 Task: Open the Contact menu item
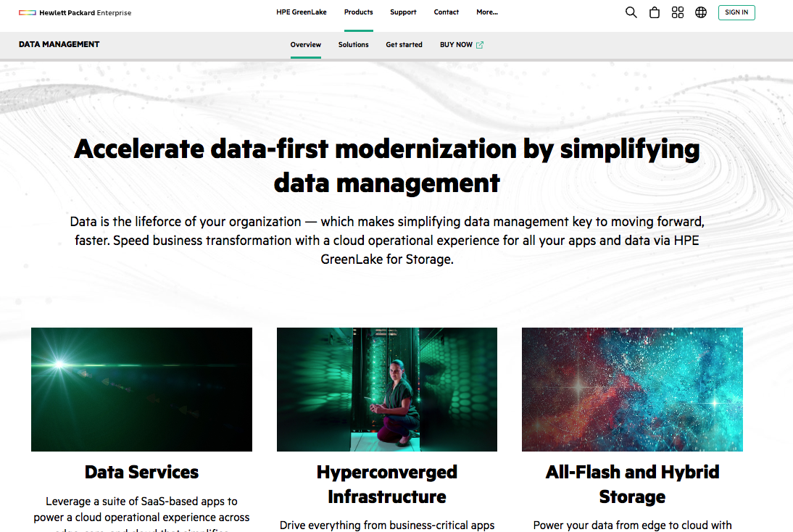point(447,12)
